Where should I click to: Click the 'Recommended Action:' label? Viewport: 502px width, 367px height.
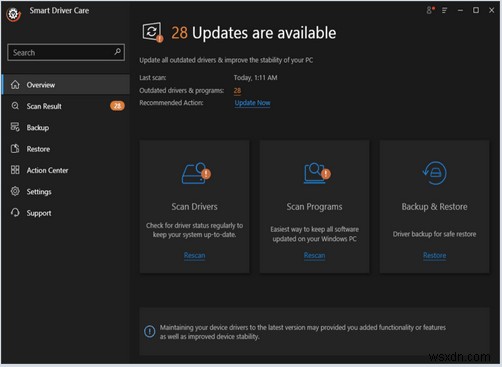point(171,103)
